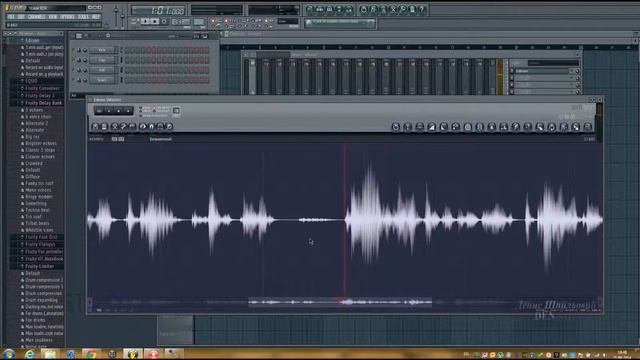Click the Clap channel button
This screenshot has width=640, height=360.
pyautogui.click(x=102, y=60)
